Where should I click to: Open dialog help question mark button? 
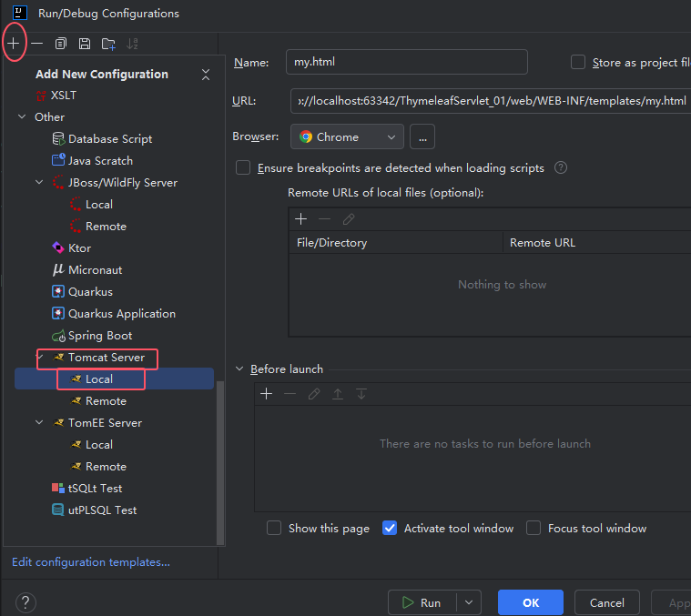(25, 602)
